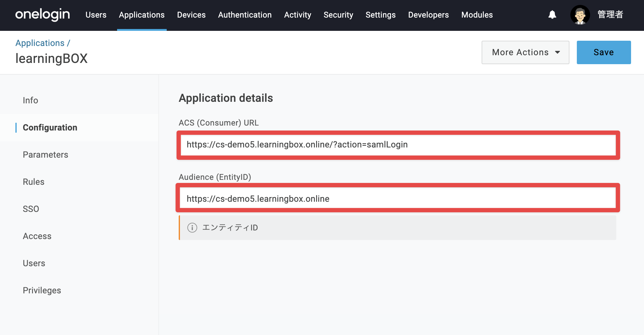Select the Configuration tab
The width and height of the screenshot is (644, 335).
[x=50, y=127]
